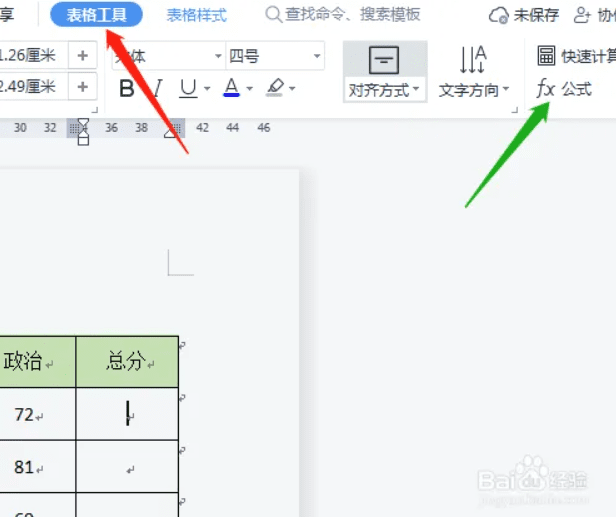The height and width of the screenshot is (517, 616).
Task: Apply the font color A
Action: point(231,87)
